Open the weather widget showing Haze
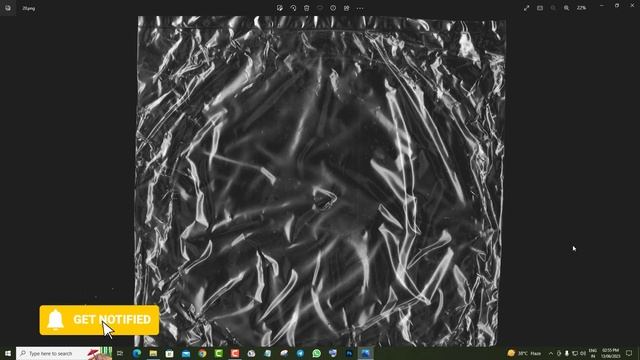The height and width of the screenshot is (360, 640). click(x=524, y=353)
